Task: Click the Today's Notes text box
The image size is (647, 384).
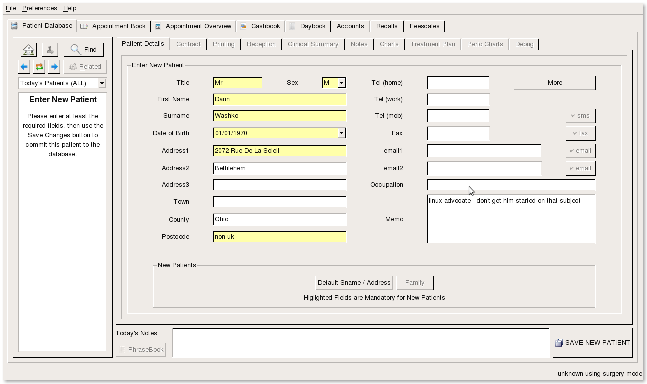Action: pos(361,343)
